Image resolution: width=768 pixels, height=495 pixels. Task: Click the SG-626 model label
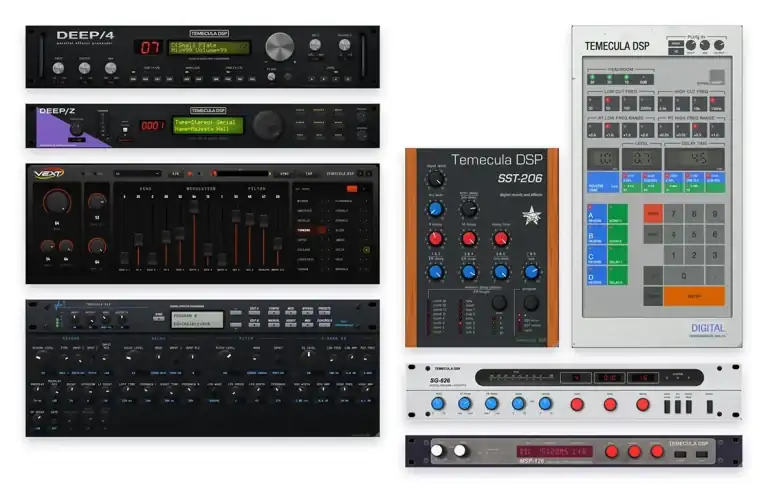click(440, 380)
